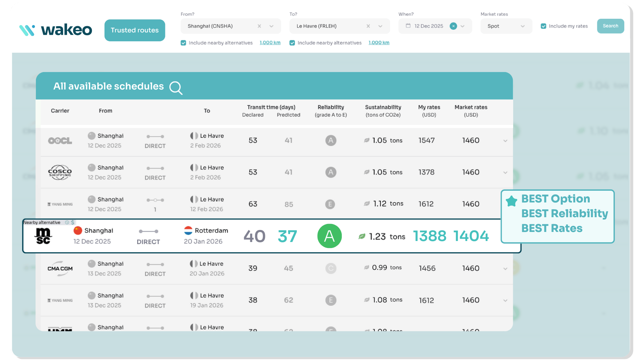The width and height of the screenshot is (644, 362).
Task: Open the 1,000 km distance link
Action: (x=270, y=43)
